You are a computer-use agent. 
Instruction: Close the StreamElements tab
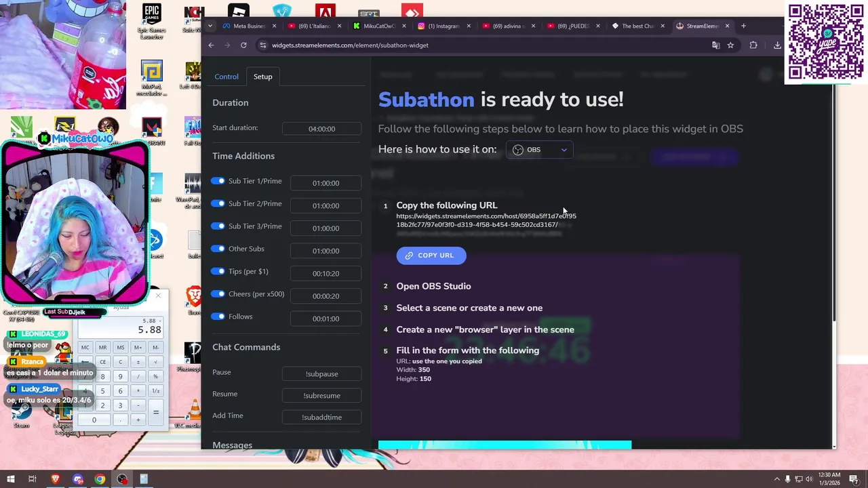(x=727, y=26)
